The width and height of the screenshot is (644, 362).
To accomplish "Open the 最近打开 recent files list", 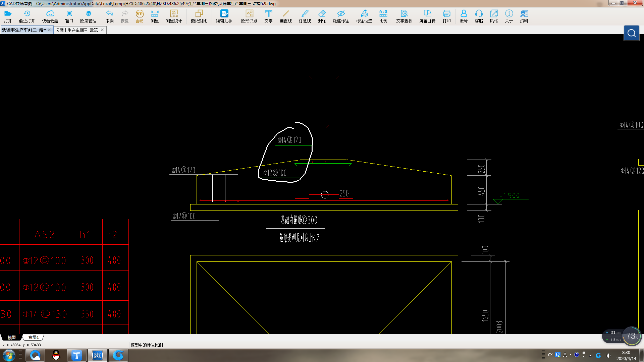I will [x=27, y=16].
